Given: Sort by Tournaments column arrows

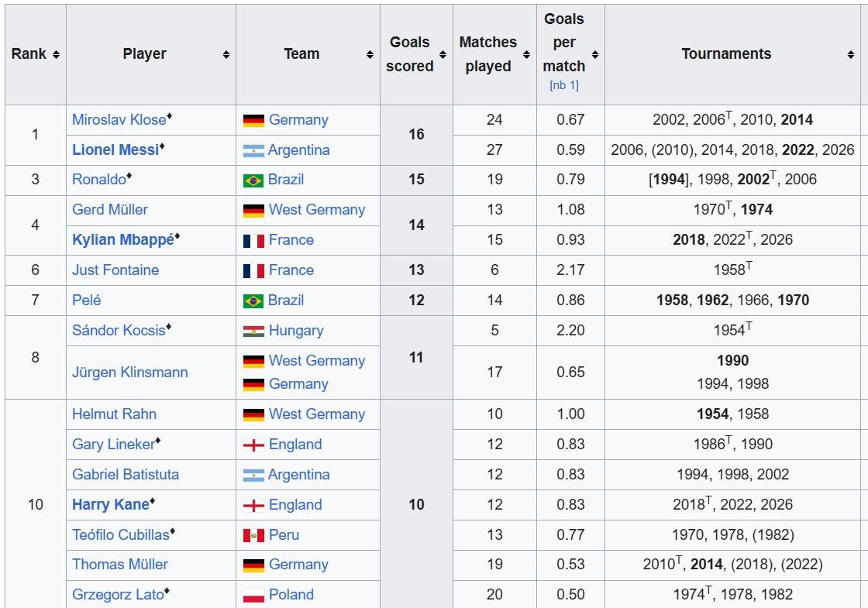Looking at the screenshot, I should 851,54.
